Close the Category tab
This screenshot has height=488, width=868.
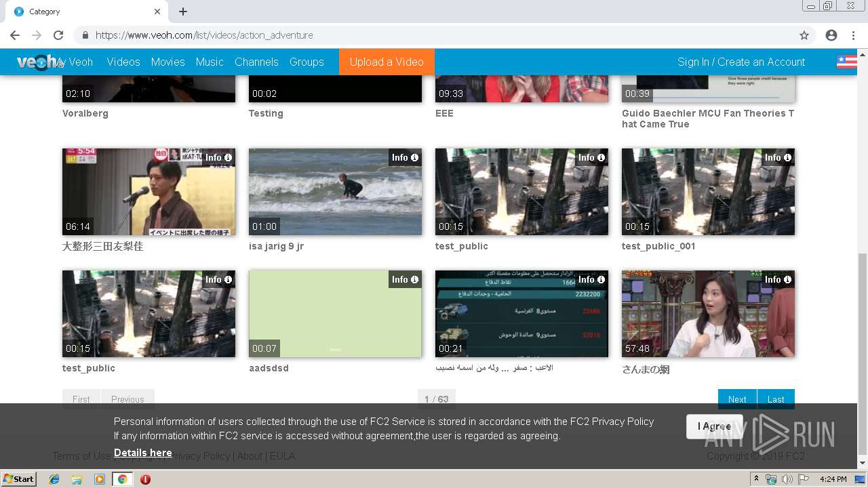157,12
